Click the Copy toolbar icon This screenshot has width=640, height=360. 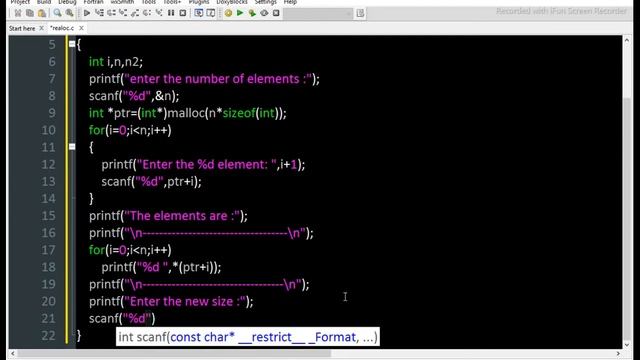tap(29, 13)
